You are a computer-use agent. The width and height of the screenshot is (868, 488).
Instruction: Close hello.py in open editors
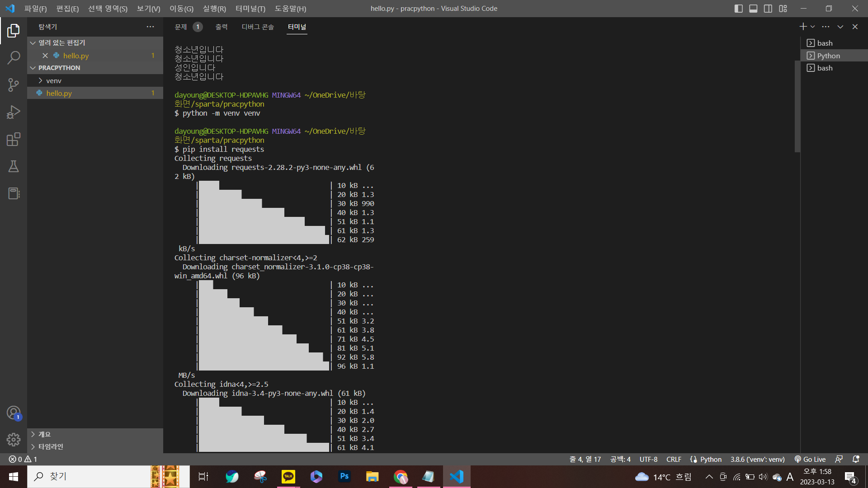[x=45, y=56]
